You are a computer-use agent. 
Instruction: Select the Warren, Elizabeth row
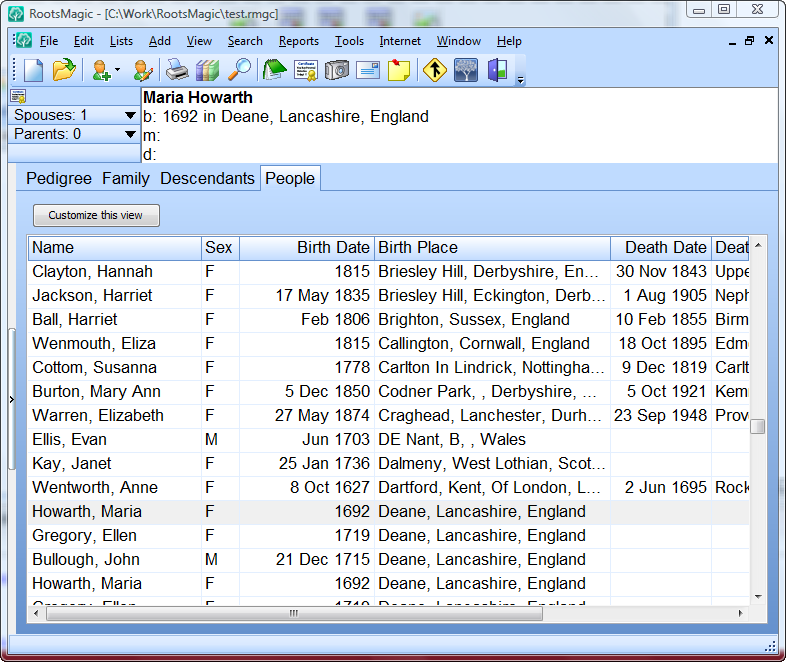388,416
